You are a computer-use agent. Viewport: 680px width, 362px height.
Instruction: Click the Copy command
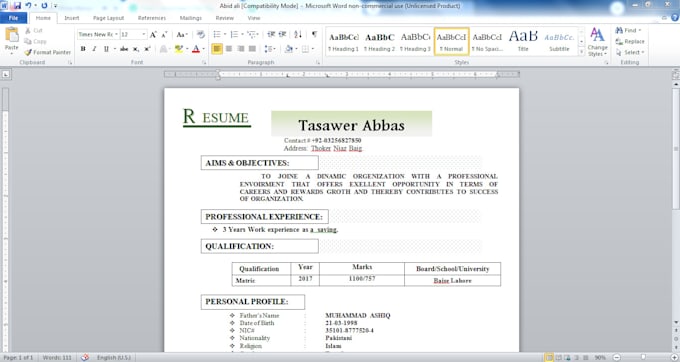pyautogui.click(x=36, y=41)
